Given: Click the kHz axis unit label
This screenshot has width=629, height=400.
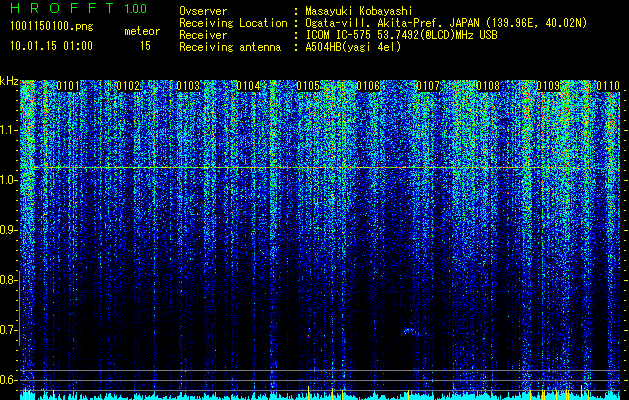Looking at the screenshot, I should click(9, 81).
